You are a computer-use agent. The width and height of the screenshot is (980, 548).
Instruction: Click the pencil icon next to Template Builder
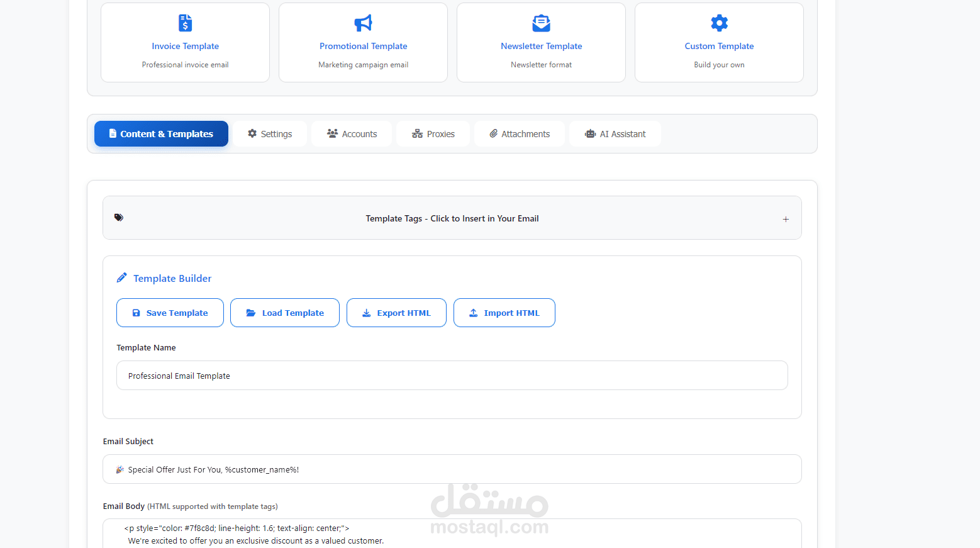[122, 277]
